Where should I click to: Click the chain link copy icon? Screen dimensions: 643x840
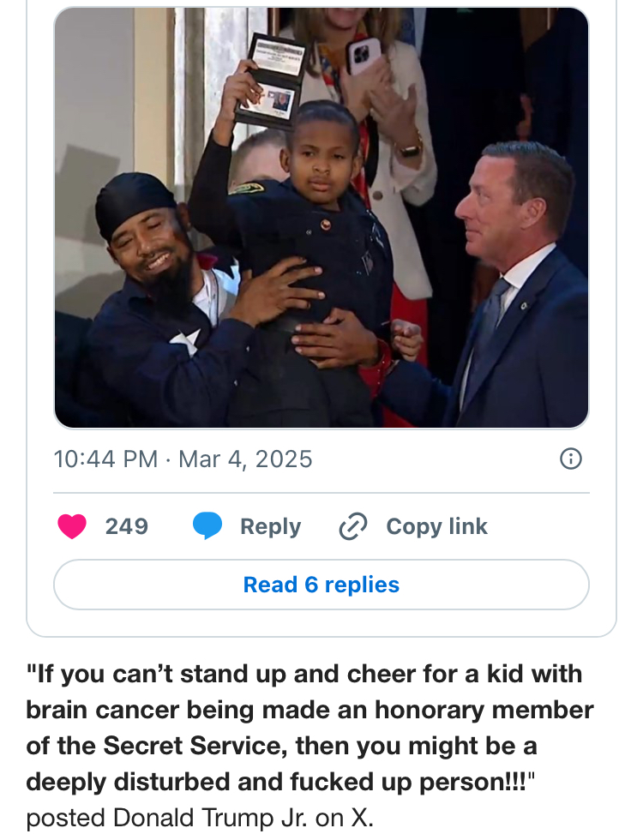353,526
